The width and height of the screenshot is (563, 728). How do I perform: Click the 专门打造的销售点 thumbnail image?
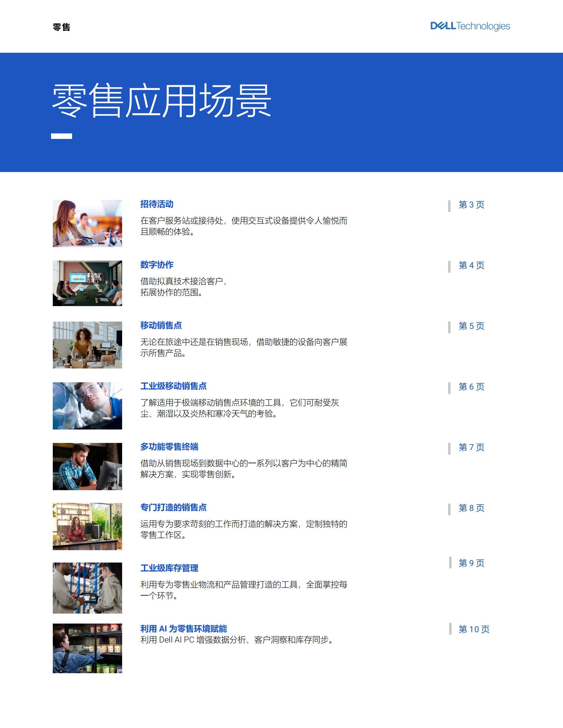(87, 526)
